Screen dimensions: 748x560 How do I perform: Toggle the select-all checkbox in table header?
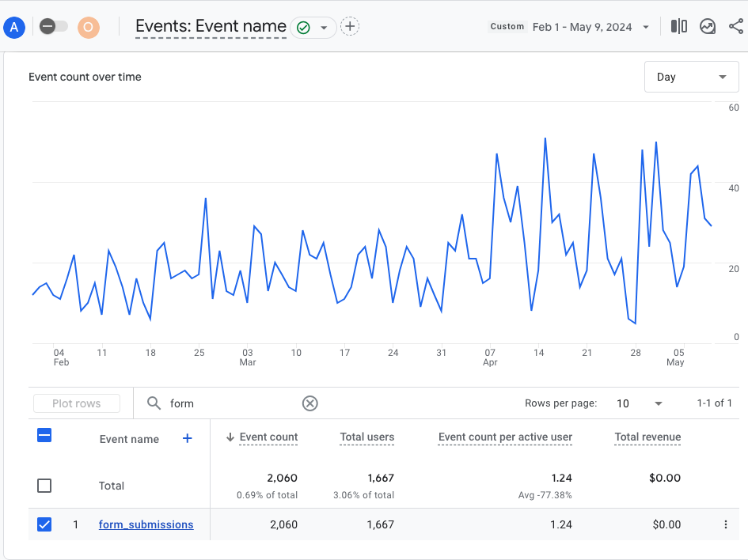click(x=45, y=434)
